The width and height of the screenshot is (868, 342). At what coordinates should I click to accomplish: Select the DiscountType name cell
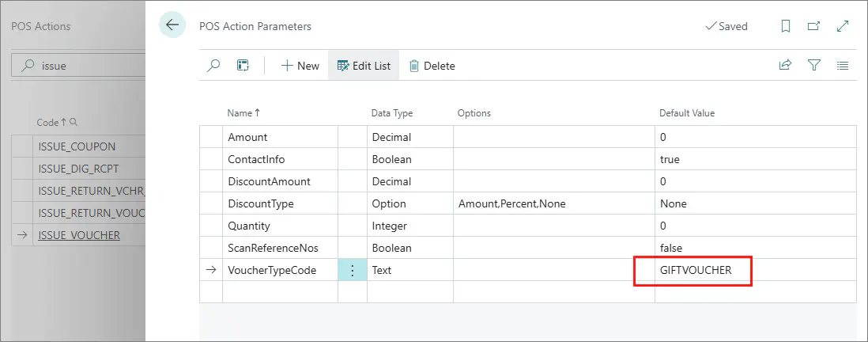280,203
